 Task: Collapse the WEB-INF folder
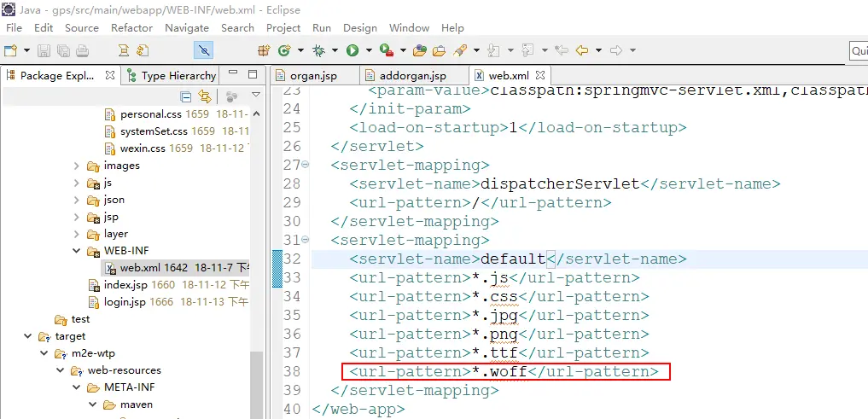click(x=77, y=251)
